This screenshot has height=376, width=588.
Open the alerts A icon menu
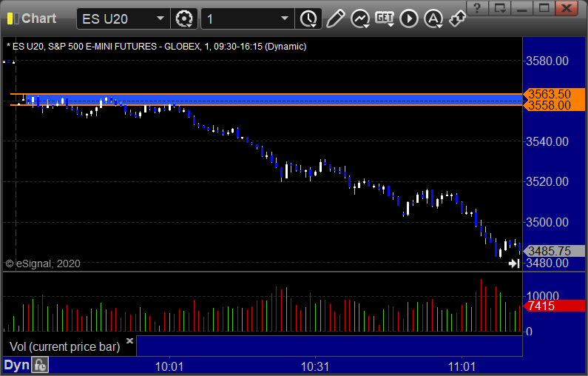[x=433, y=19]
